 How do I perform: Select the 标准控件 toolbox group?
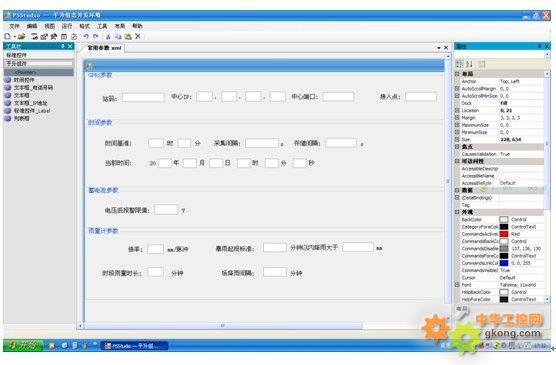(39, 55)
